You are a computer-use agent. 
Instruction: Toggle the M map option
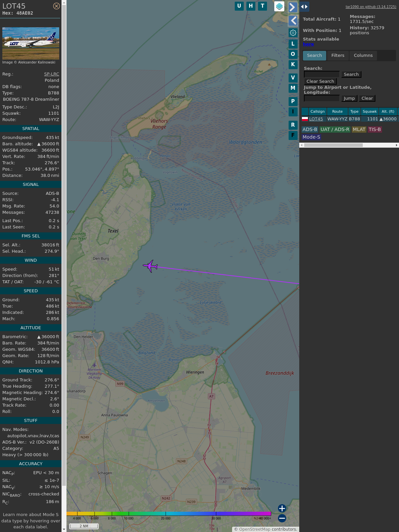click(293, 88)
